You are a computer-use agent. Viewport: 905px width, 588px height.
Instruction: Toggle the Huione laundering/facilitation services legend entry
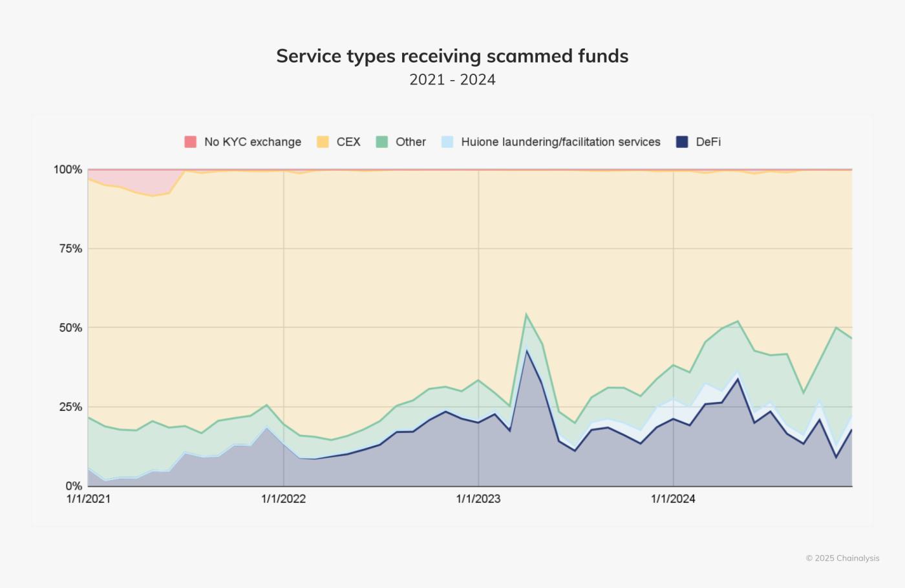pyautogui.click(x=560, y=141)
